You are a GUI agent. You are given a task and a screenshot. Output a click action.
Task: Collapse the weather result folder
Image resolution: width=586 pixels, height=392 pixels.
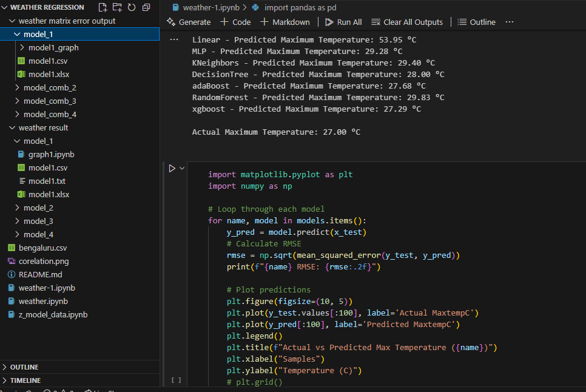pos(43,127)
